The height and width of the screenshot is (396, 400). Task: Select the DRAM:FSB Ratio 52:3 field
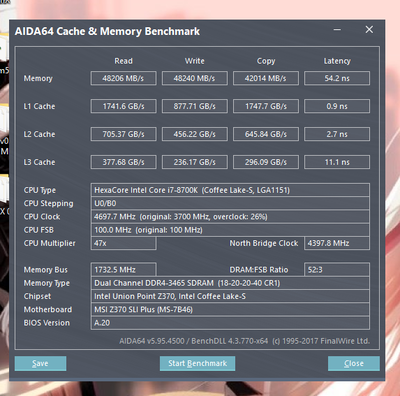[x=337, y=270]
